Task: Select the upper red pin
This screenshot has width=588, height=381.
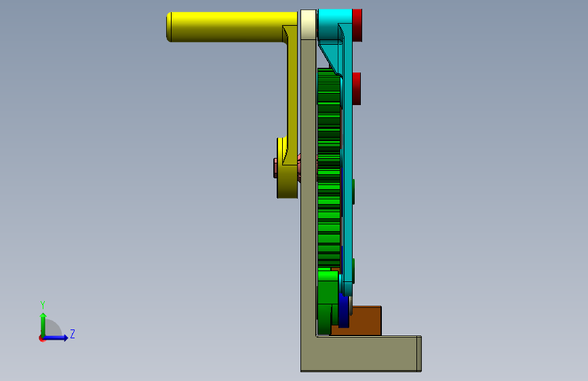Action: tap(357, 25)
